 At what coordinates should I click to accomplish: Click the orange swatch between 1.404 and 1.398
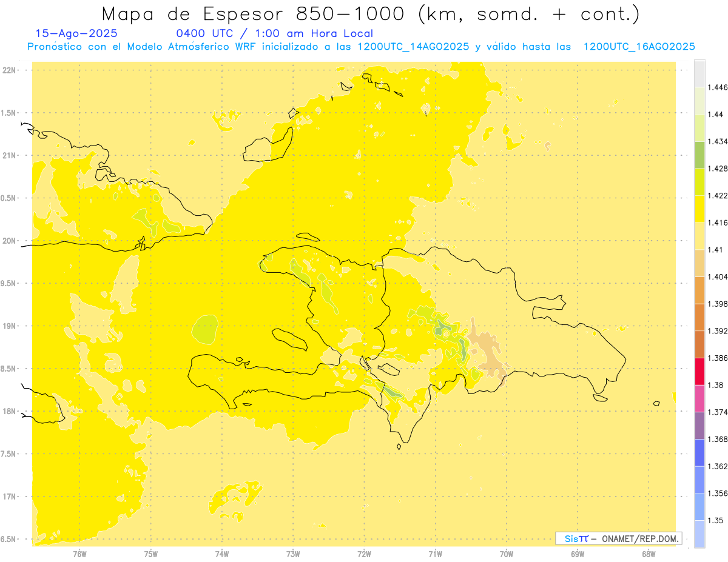[x=699, y=290]
